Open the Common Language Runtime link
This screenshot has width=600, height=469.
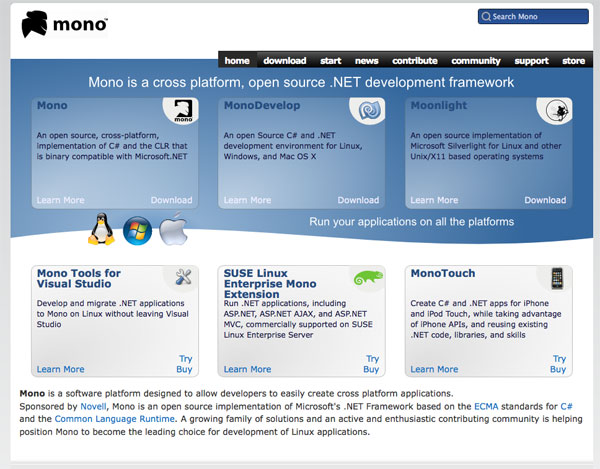tap(114, 419)
